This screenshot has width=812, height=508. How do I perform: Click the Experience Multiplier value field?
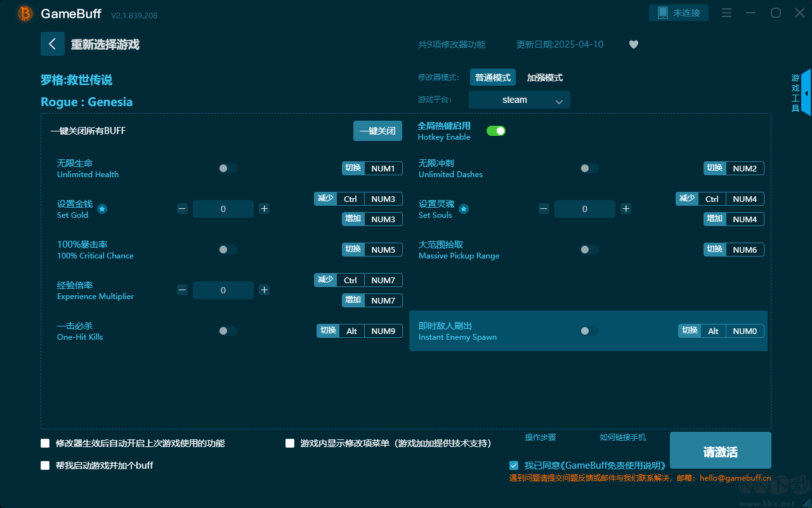click(223, 290)
